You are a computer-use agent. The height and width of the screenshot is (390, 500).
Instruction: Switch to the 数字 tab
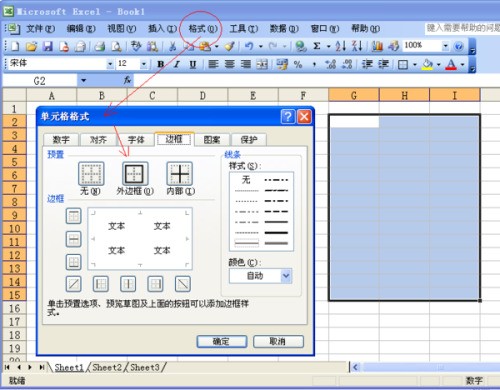tap(61, 140)
